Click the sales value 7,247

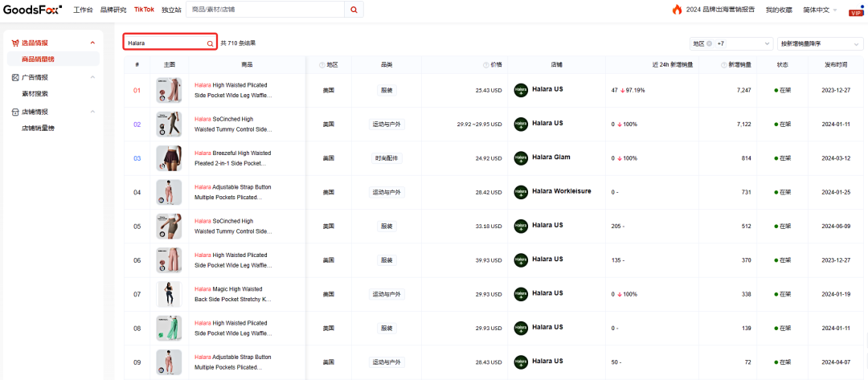(744, 90)
